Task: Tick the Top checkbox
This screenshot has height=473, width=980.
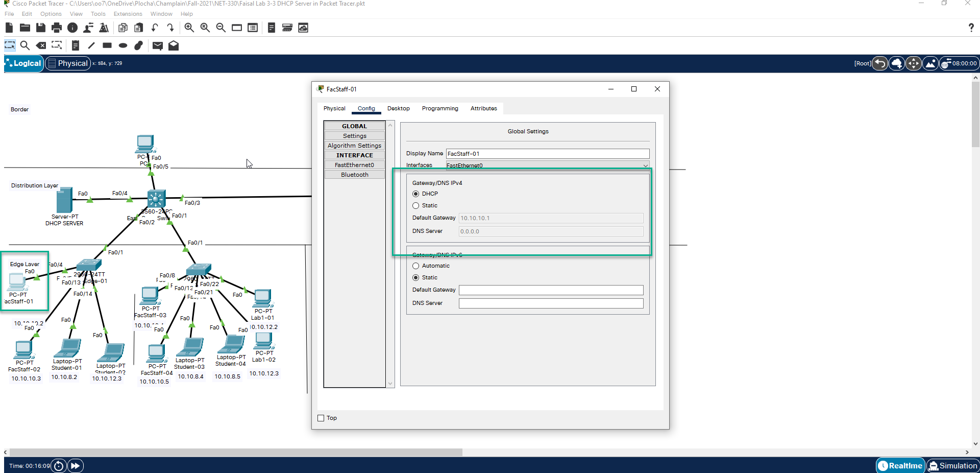Action: 321,418
